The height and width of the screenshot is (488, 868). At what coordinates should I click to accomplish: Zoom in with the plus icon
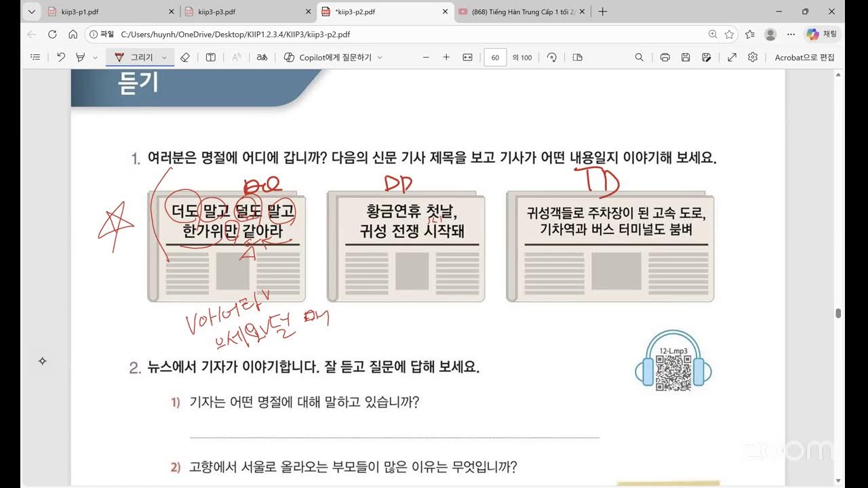coord(446,58)
